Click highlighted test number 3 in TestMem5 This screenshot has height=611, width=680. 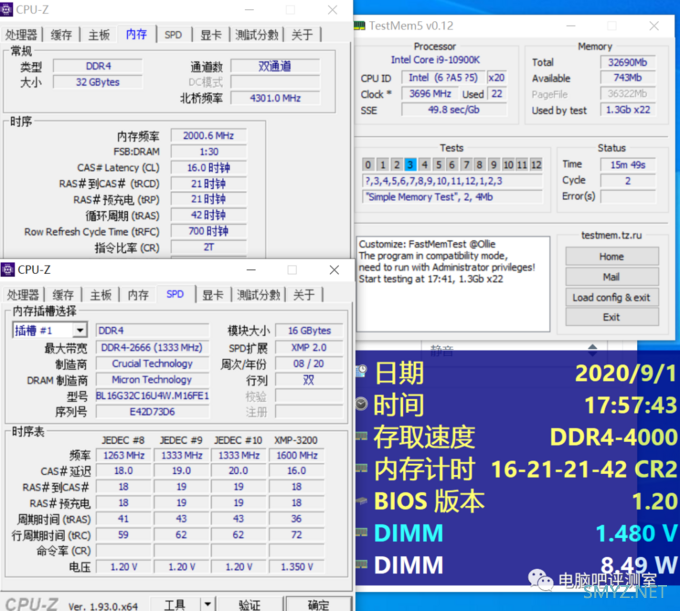[410, 164]
